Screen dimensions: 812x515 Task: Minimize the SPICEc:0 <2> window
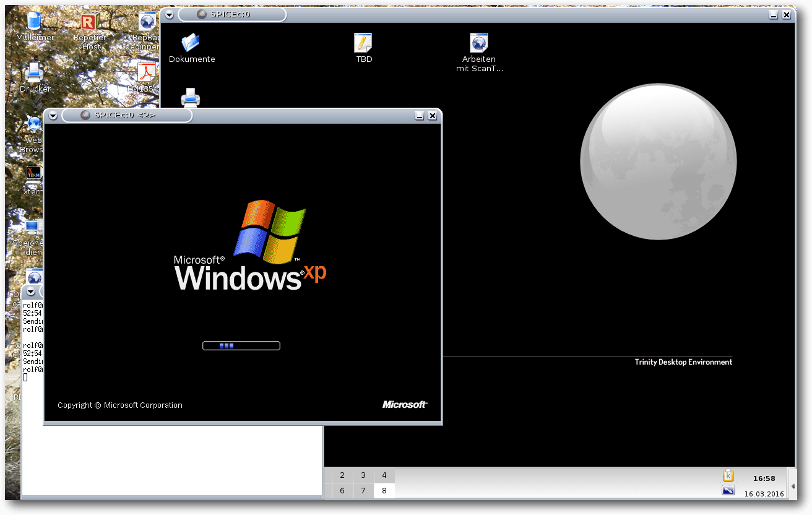[x=419, y=116]
